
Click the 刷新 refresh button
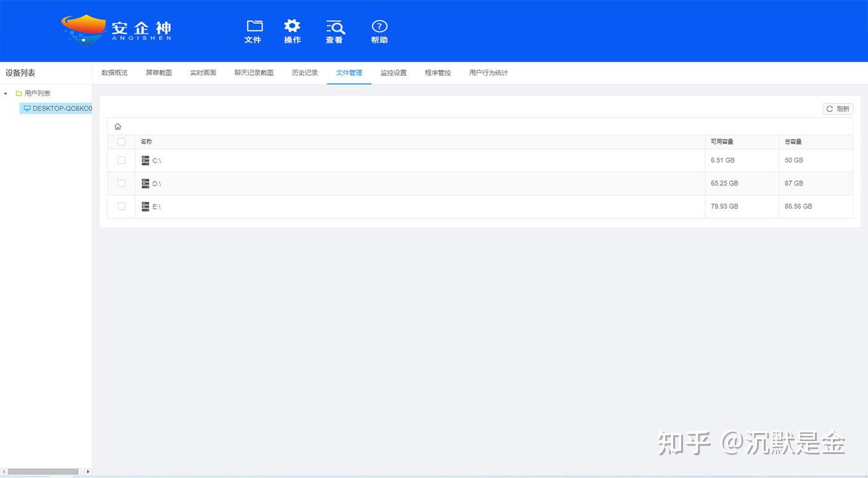click(838, 109)
